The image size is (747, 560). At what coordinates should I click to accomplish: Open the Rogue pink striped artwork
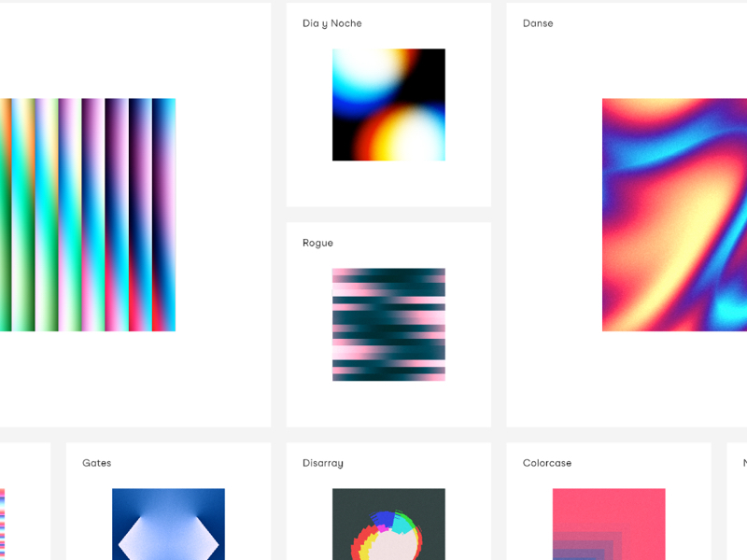point(388,325)
